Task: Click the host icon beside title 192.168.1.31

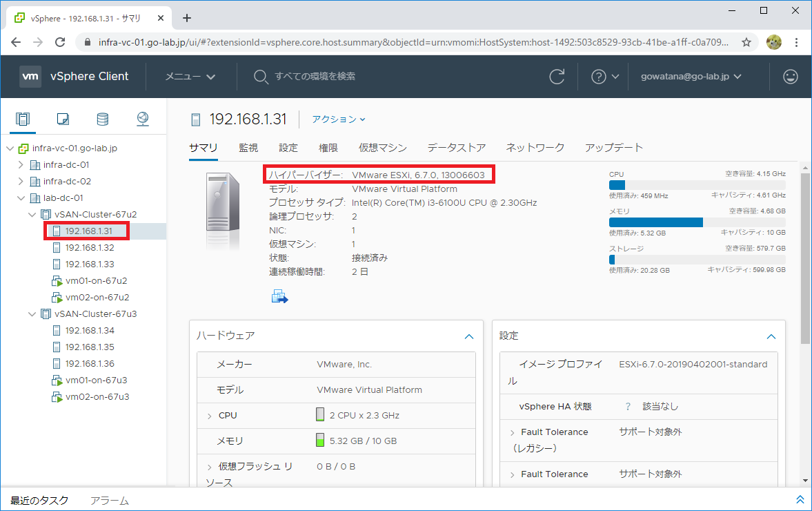Action: (x=196, y=119)
